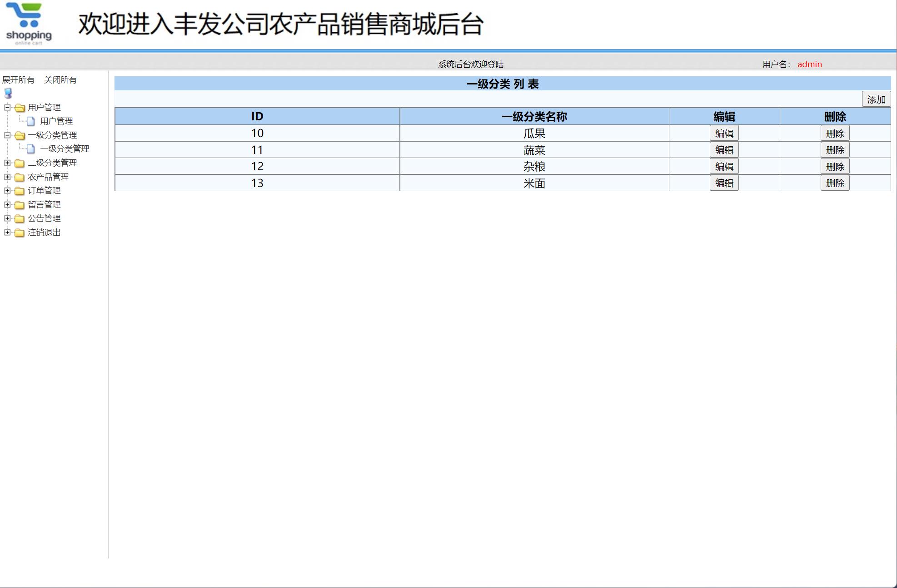The height and width of the screenshot is (588, 897).
Task: Click the 添加 button to add category
Action: [x=876, y=99]
